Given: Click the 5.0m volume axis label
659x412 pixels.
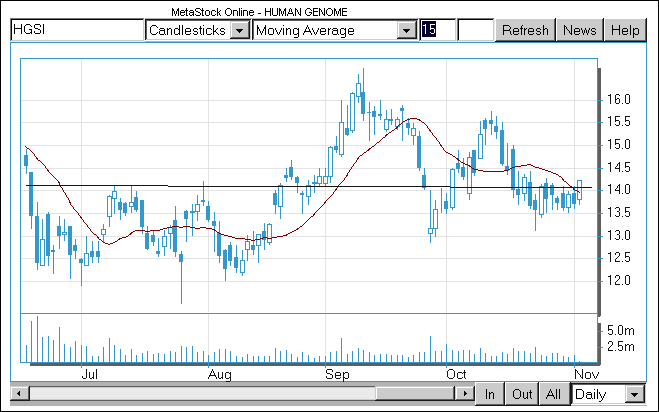Looking at the screenshot, I should click(621, 331).
